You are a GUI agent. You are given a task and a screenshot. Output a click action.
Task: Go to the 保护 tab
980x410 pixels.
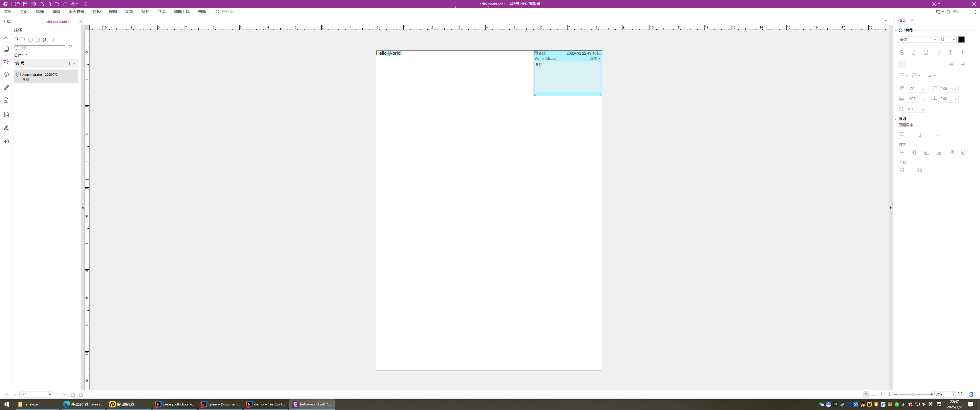[145, 12]
